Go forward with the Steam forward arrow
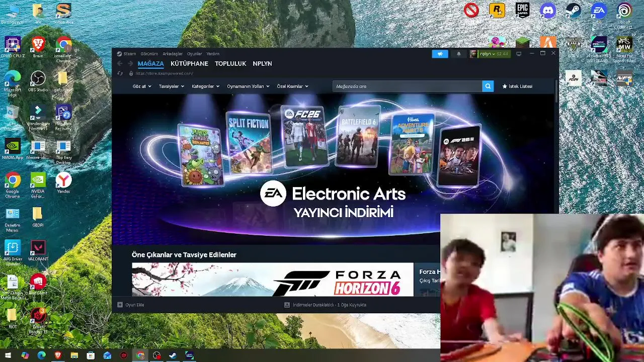 click(x=130, y=63)
